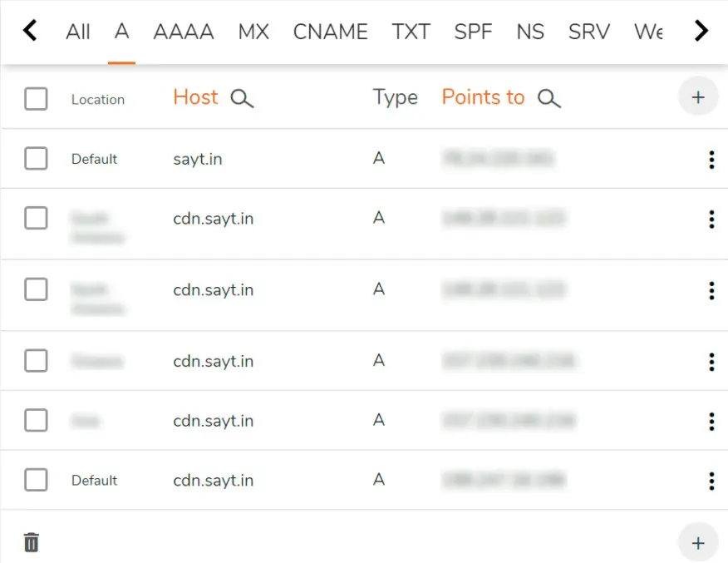The image size is (728, 563).
Task: Switch to the CNAME records tab
Action: (331, 32)
